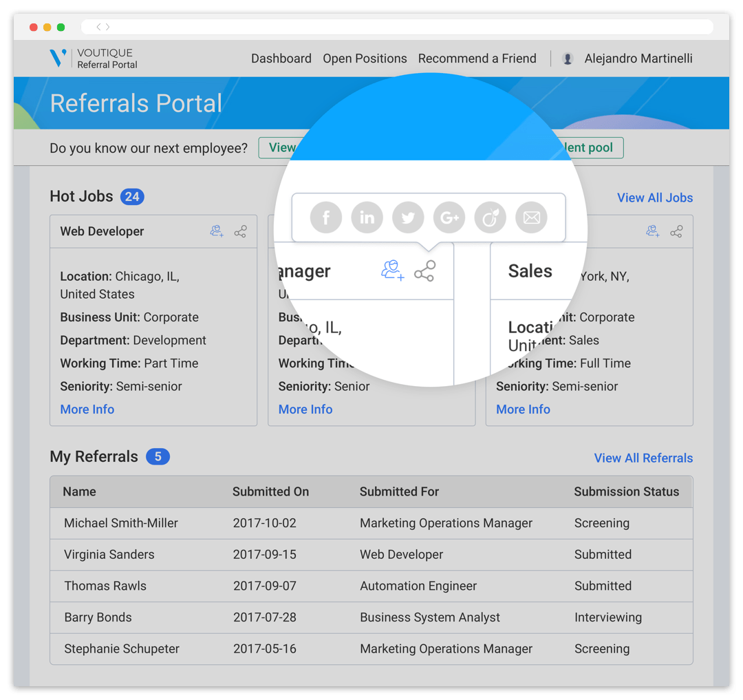743x700 pixels.
Task: Open the user avatar icon beside Alejandro Martinelli
Action: click(x=567, y=59)
